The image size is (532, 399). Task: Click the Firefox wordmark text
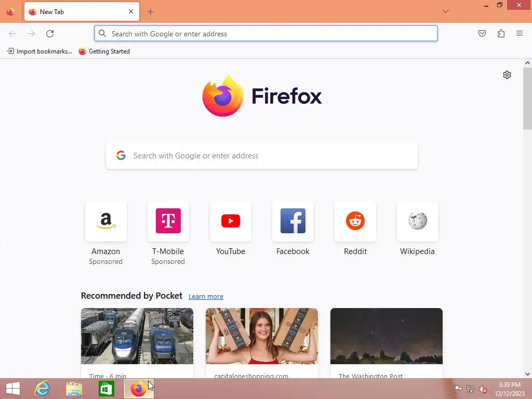pyautogui.click(x=287, y=96)
